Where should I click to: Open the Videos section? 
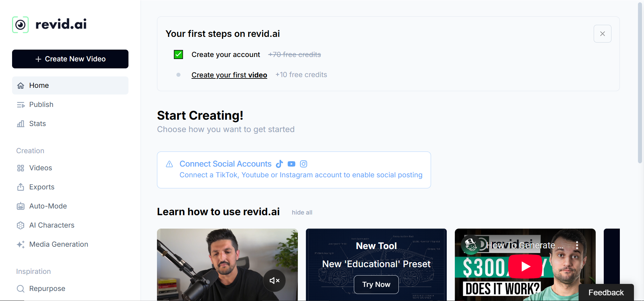[x=70, y=168]
